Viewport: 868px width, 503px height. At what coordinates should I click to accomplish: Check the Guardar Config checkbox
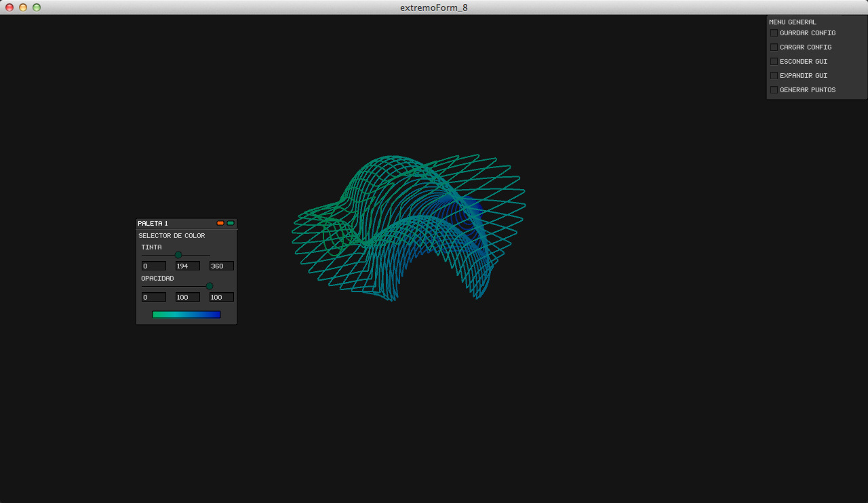tap(774, 33)
